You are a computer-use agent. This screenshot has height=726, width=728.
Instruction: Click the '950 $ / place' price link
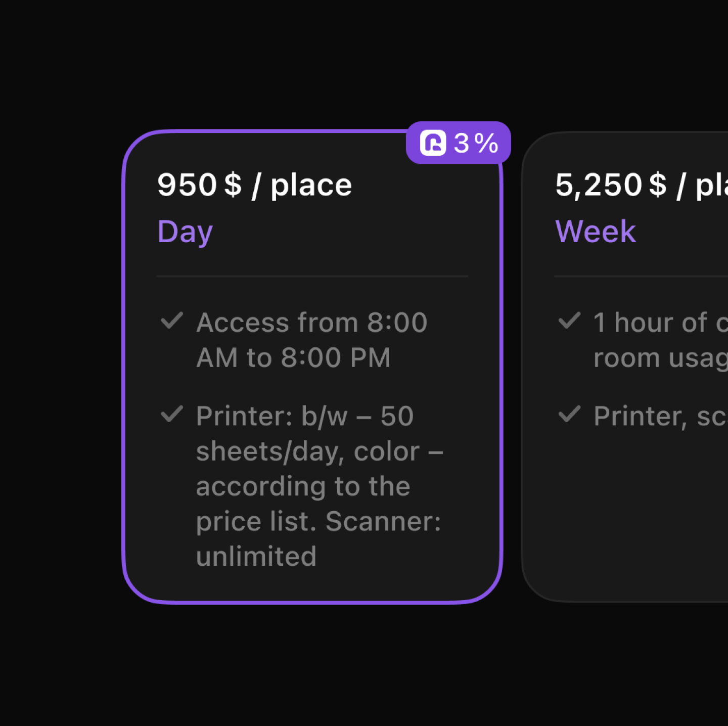pos(254,184)
